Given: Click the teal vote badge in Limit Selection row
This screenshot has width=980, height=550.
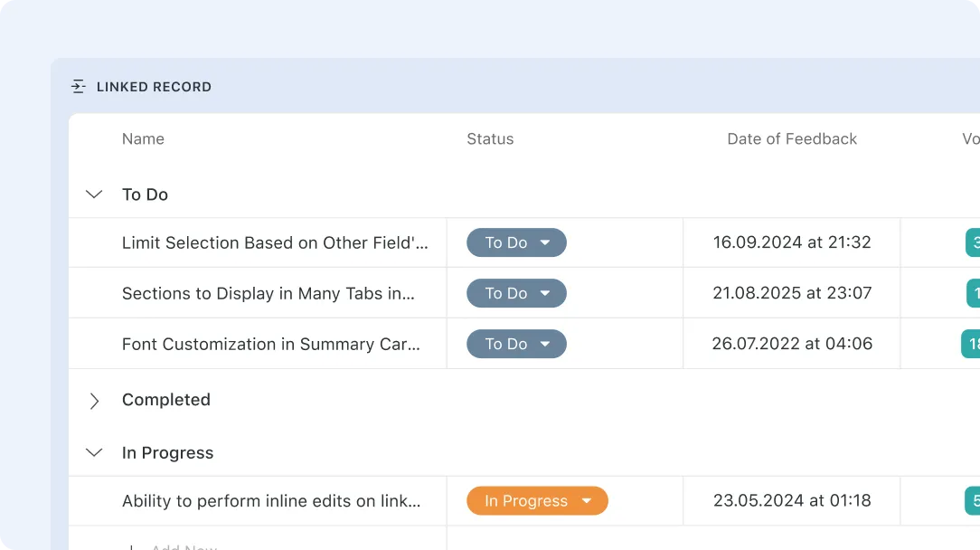Looking at the screenshot, I should pos(973,242).
